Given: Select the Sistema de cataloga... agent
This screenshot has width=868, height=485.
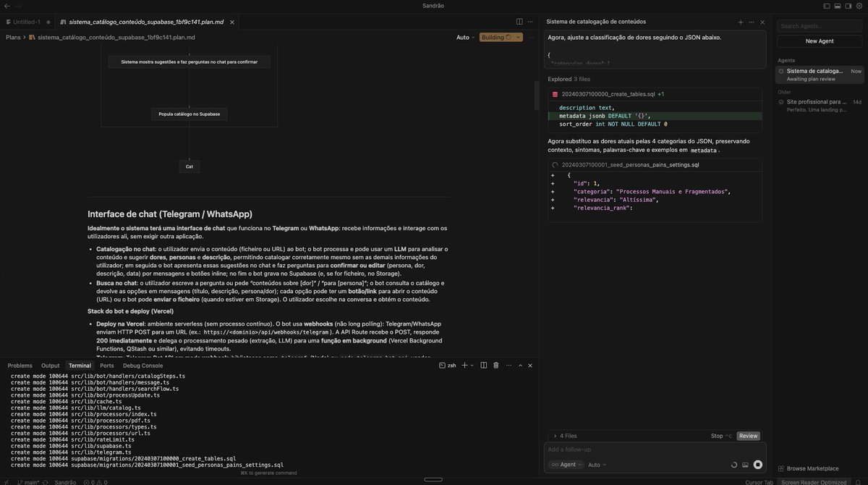Looking at the screenshot, I should tap(820, 75).
